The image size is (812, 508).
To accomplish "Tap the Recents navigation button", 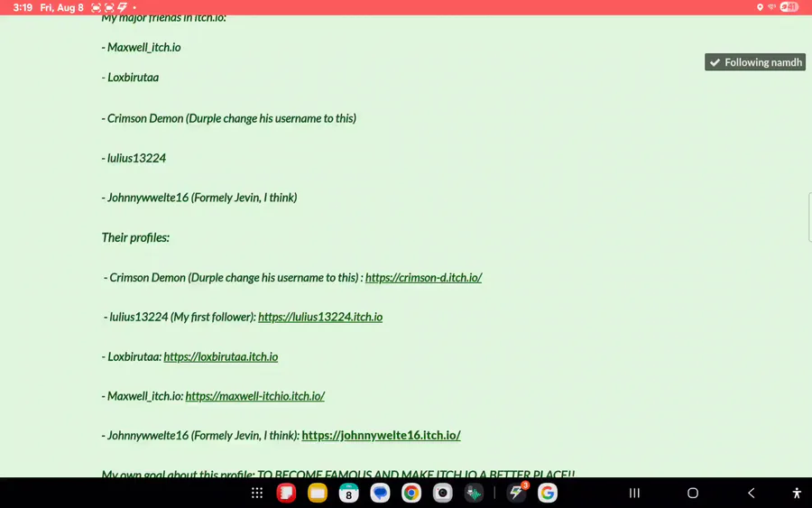I will coord(634,493).
